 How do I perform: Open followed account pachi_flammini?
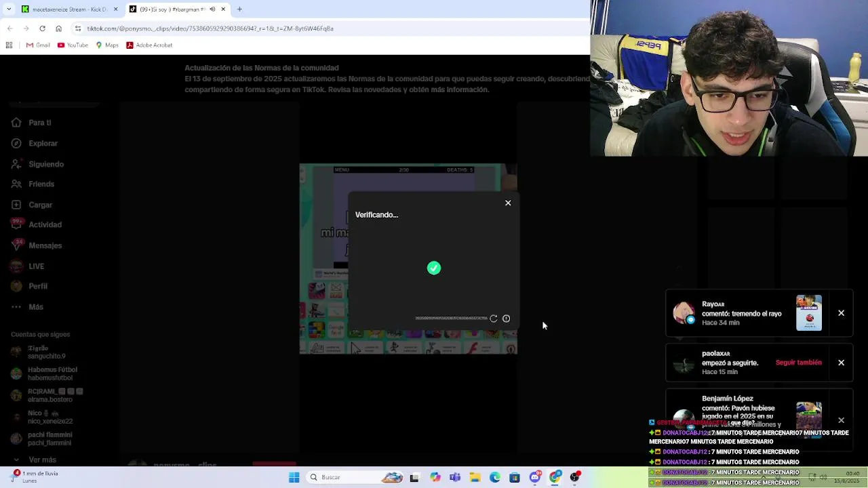(x=42, y=439)
